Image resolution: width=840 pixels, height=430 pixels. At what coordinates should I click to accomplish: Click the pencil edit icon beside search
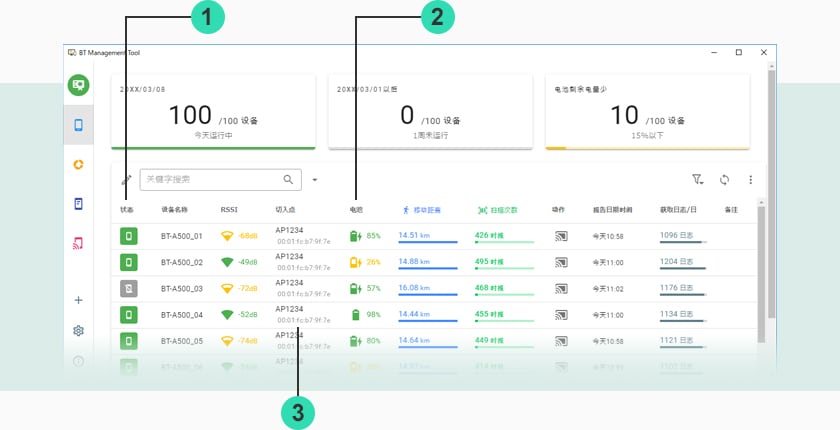[126, 181]
